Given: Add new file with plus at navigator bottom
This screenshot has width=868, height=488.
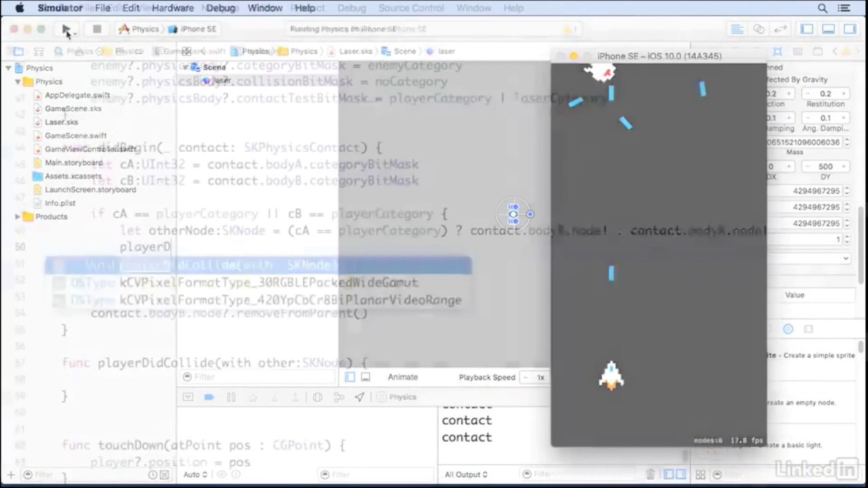Looking at the screenshot, I should click(x=10, y=474).
